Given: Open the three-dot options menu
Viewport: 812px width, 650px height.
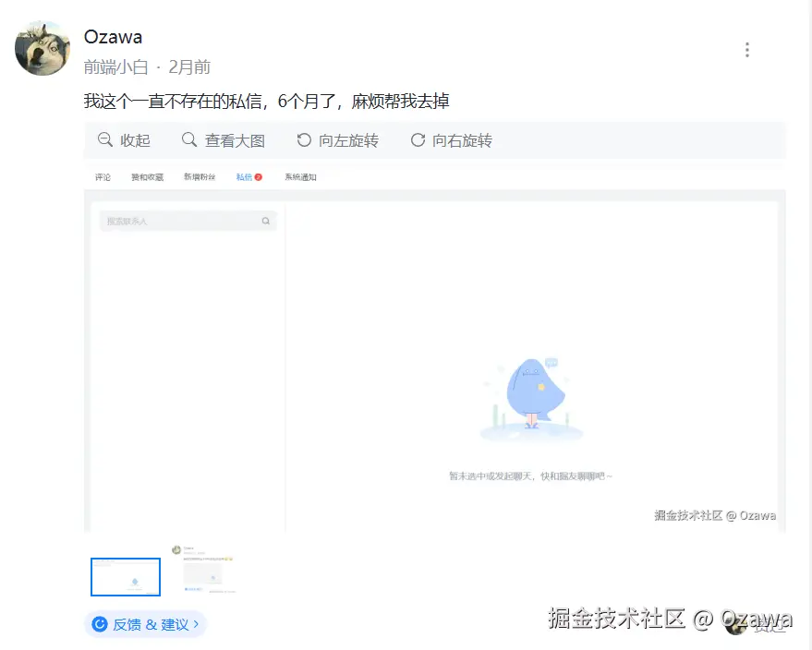Looking at the screenshot, I should pyautogui.click(x=746, y=49).
